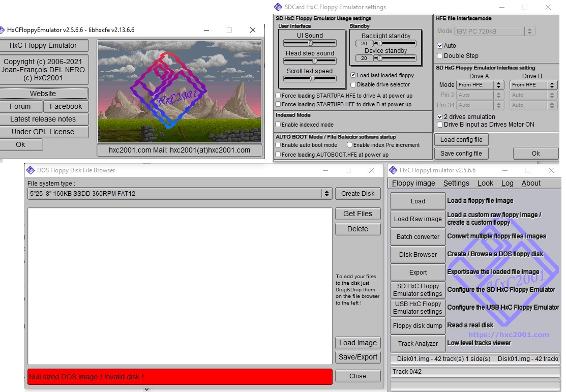The width and height of the screenshot is (566, 392).
Task: Check Force loading STARTUPA.HFE at power up
Action: (x=278, y=96)
